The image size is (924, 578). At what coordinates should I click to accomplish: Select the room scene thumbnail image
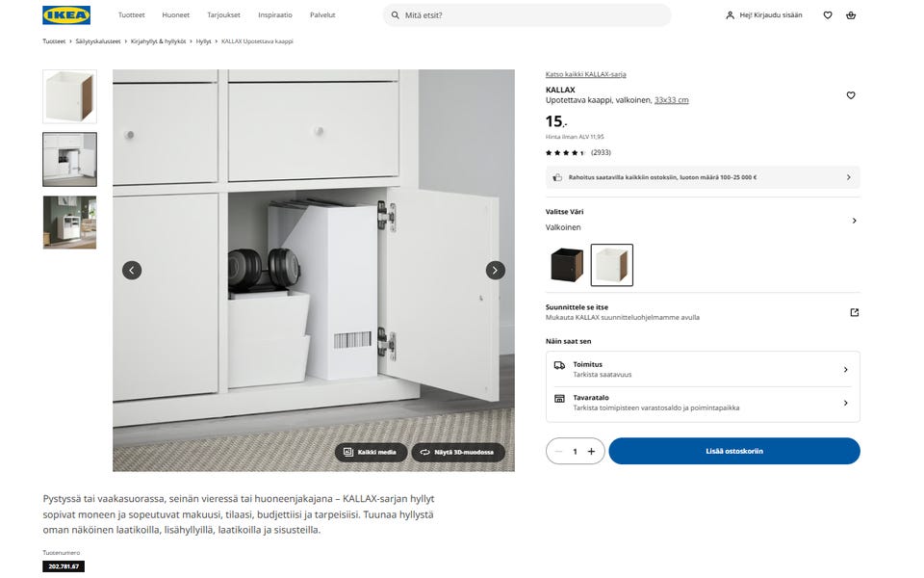pyautogui.click(x=69, y=223)
